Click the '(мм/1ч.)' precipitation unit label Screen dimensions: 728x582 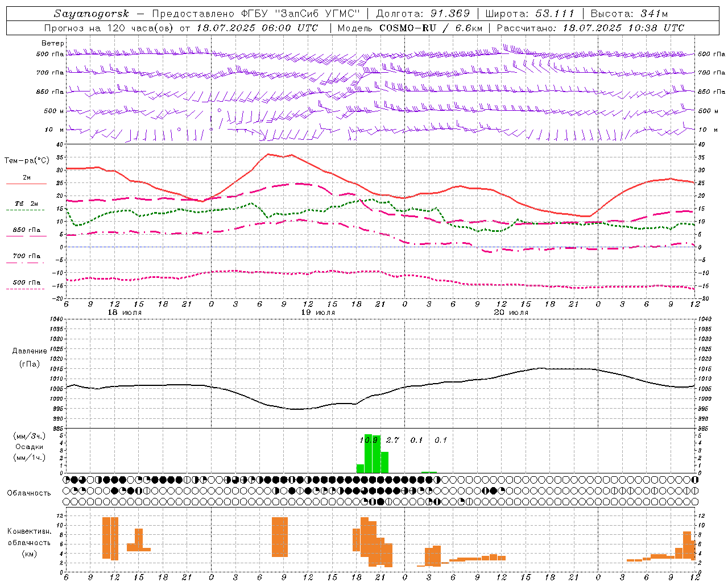pyautogui.click(x=30, y=458)
